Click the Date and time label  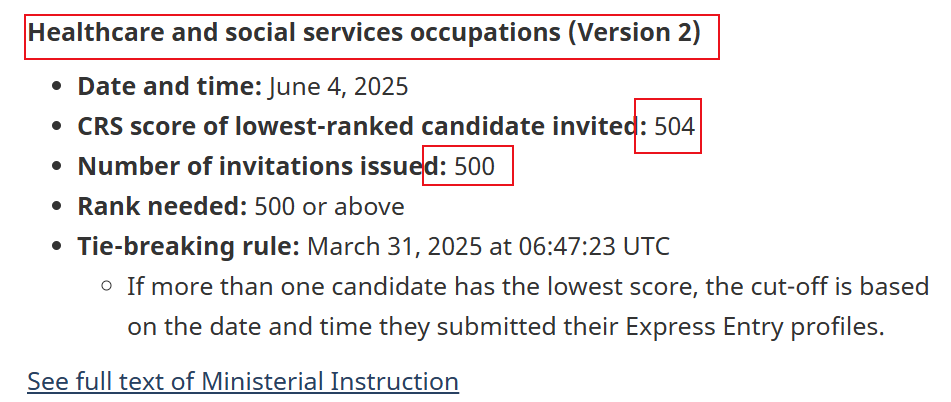[x=169, y=87]
